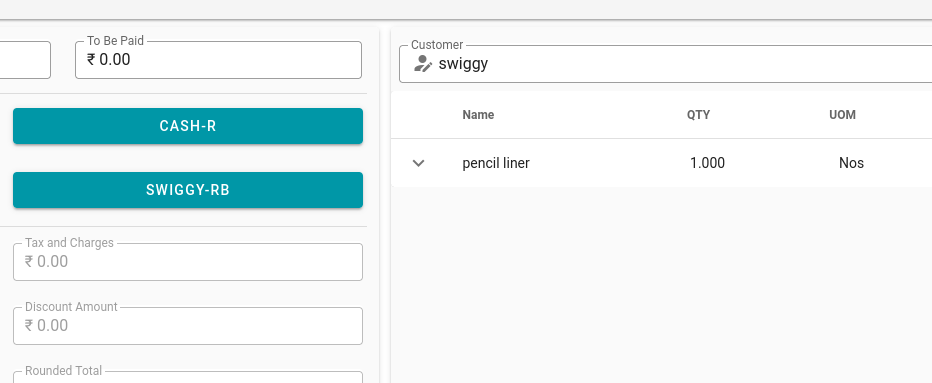Select the CASH-R payment button
Image resolution: width=932 pixels, height=383 pixels.
[188, 126]
